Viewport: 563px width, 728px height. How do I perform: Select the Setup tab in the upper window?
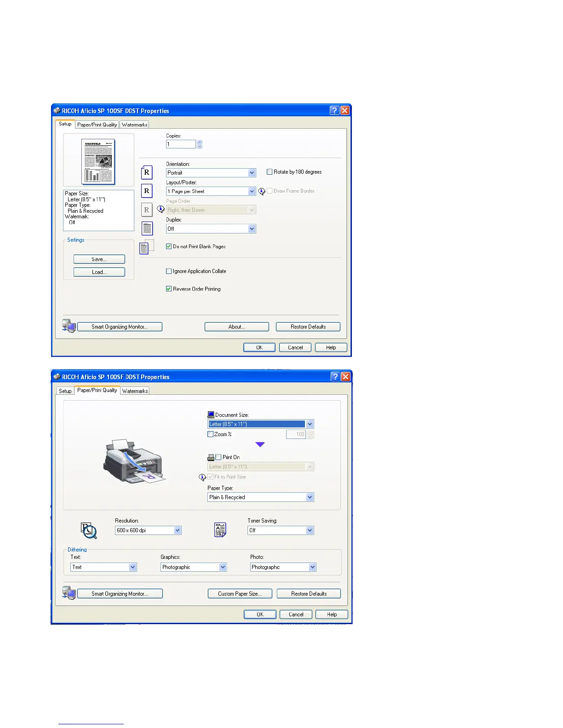tap(65, 124)
